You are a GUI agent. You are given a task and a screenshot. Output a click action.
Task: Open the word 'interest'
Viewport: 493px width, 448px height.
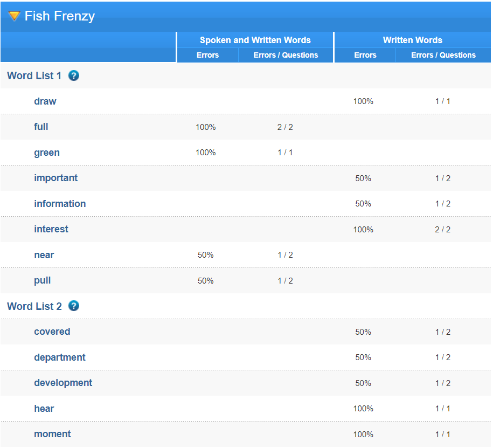(51, 229)
